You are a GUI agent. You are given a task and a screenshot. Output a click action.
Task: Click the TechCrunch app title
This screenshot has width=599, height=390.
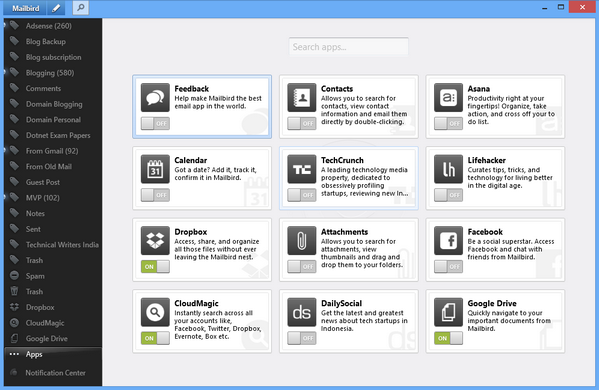click(342, 160)
